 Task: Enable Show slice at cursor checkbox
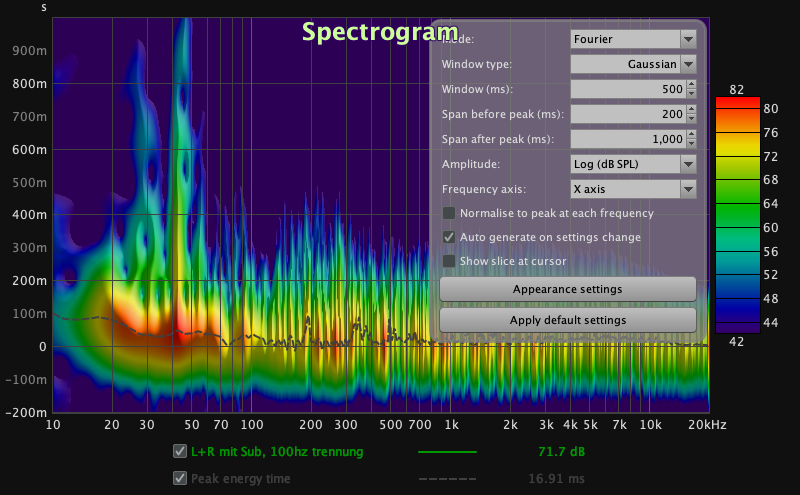(449, 261)
